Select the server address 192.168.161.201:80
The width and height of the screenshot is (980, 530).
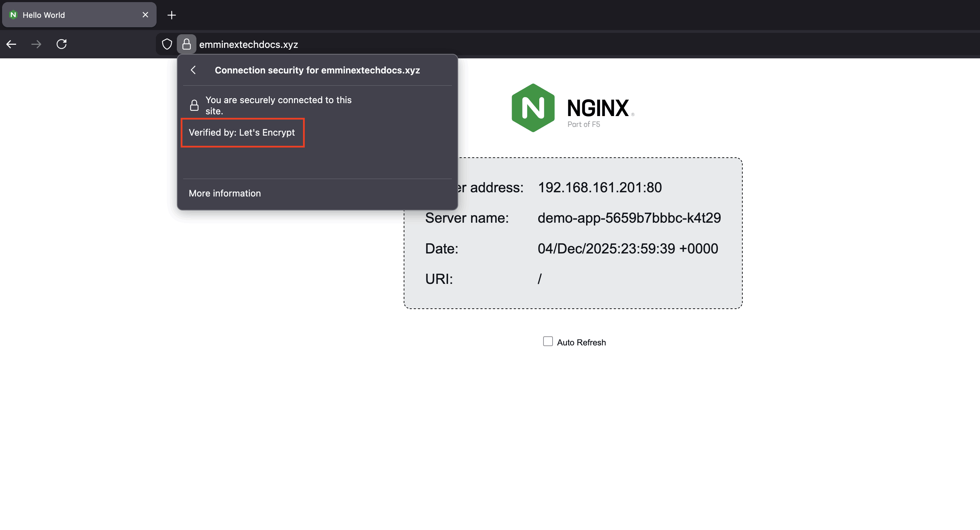[x=599, y=188]
